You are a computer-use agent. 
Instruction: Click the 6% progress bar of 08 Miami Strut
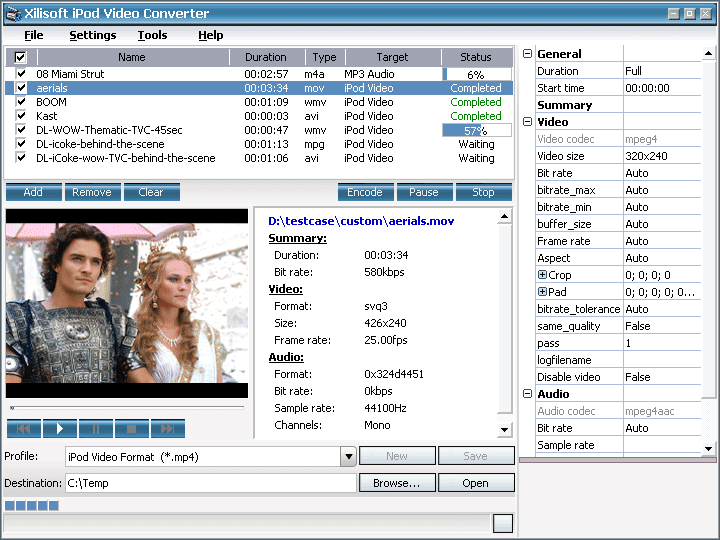477,74
